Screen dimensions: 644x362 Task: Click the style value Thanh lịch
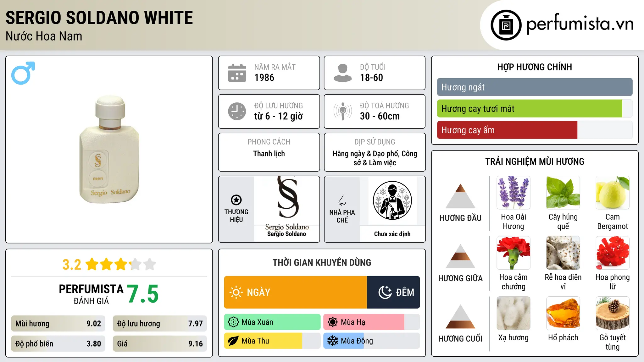point(269,154)
